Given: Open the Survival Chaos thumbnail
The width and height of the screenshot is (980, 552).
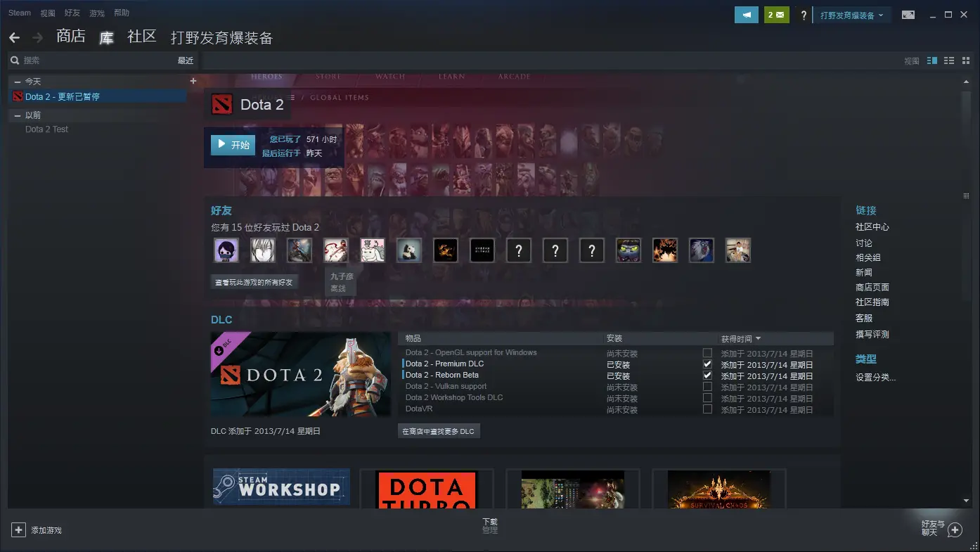Looking at the screenshot, I should click(x=719, y=489).
